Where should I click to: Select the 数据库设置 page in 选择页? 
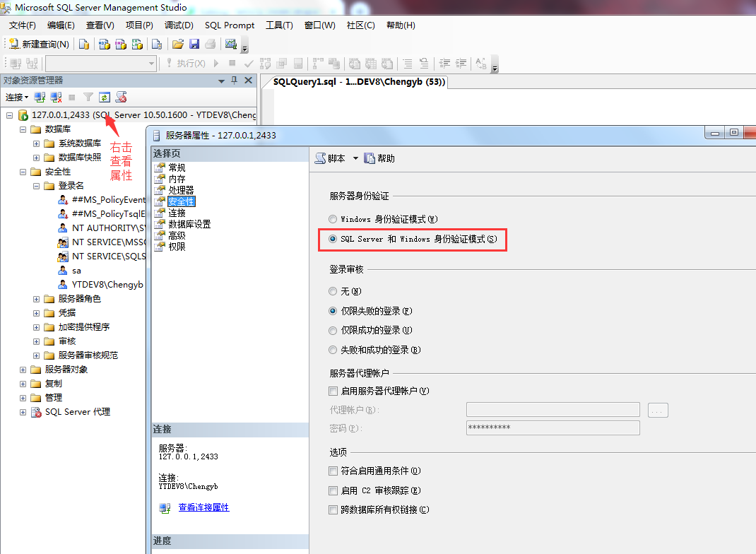189,224
